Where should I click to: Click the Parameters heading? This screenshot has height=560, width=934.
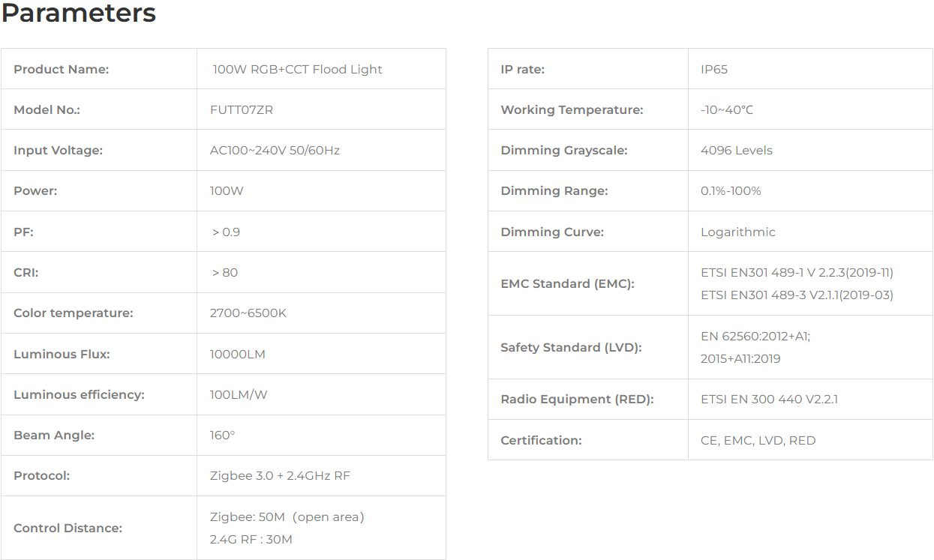pos(79,13)
